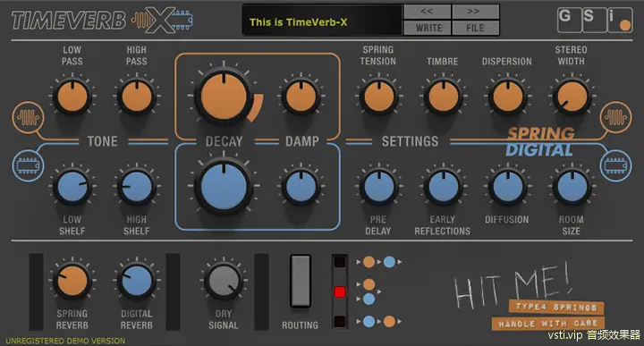644x346 pixels.
Task: Click the spring-to-digital serial routing diagram
Action: pyautogui.click(x=378, y=262)
